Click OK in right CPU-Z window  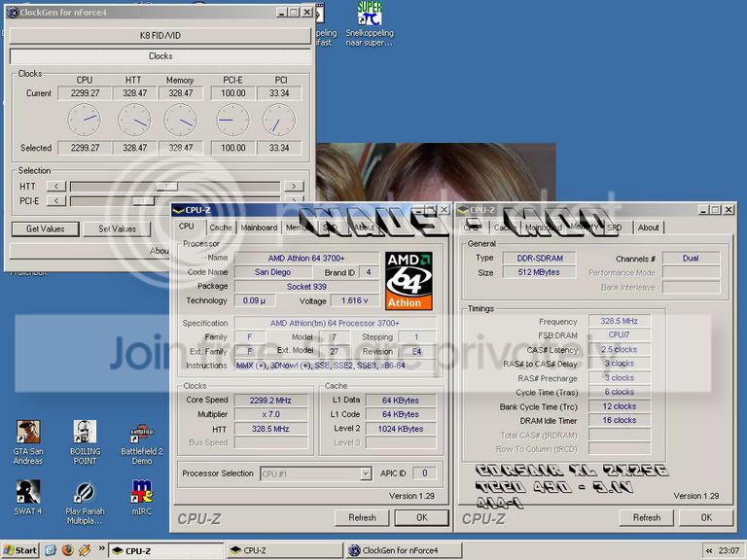coord(706,517)
